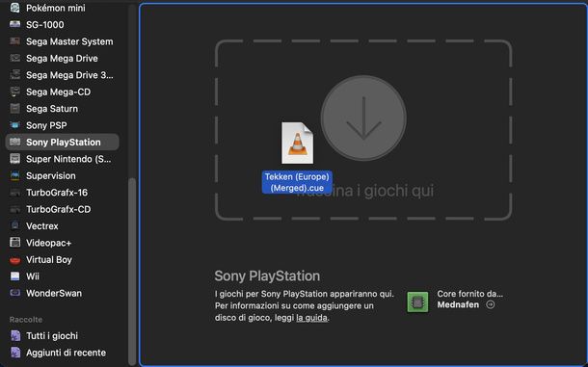This screenshot has width=588, height=367.
Task: Click the Mednafen core name
Action: [458, 304]
